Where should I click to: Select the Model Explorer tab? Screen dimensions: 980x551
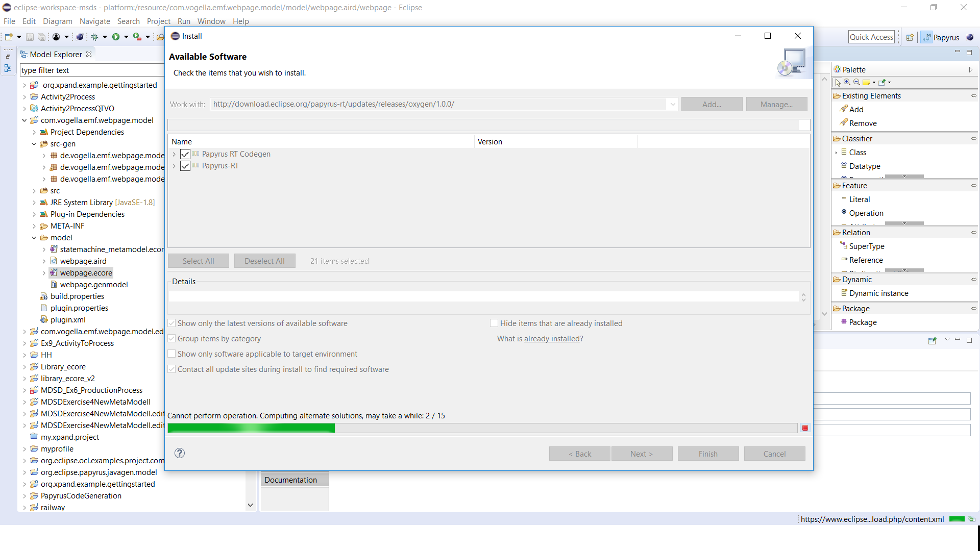tap(56, 54)
